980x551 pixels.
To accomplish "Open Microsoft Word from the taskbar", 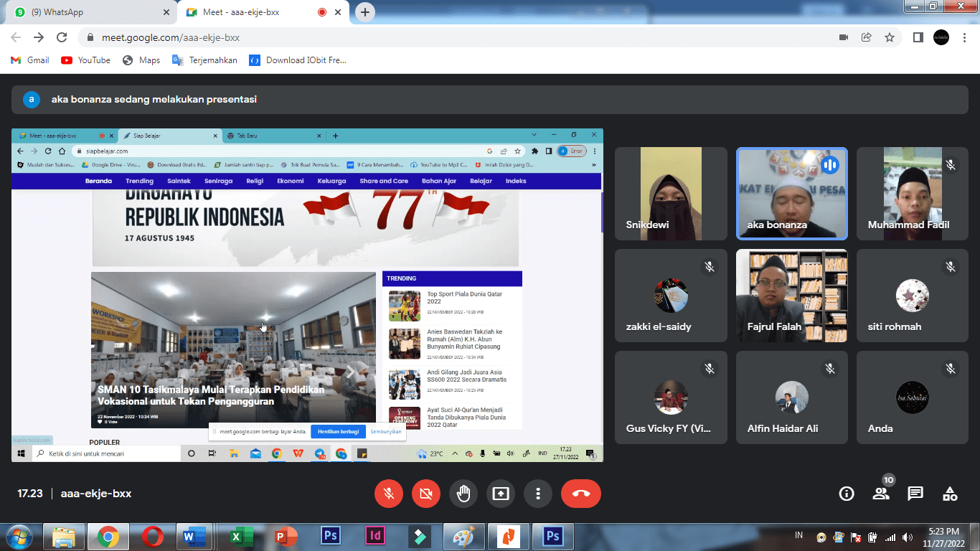I will (195, 536).
